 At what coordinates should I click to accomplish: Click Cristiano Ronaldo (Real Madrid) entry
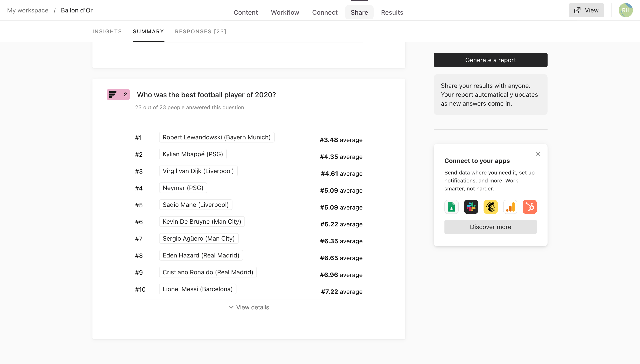pyautogui.click(x=208, y=272)
